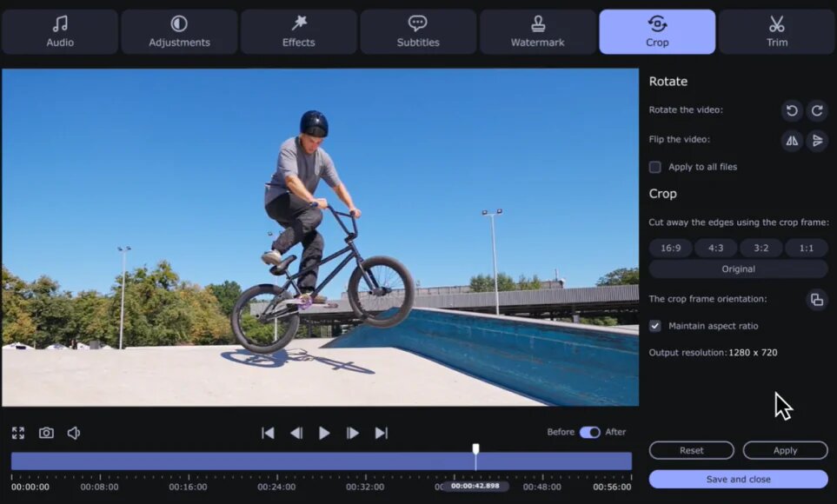Click the Output resolution 1280 x 720 text

[714, 353]
